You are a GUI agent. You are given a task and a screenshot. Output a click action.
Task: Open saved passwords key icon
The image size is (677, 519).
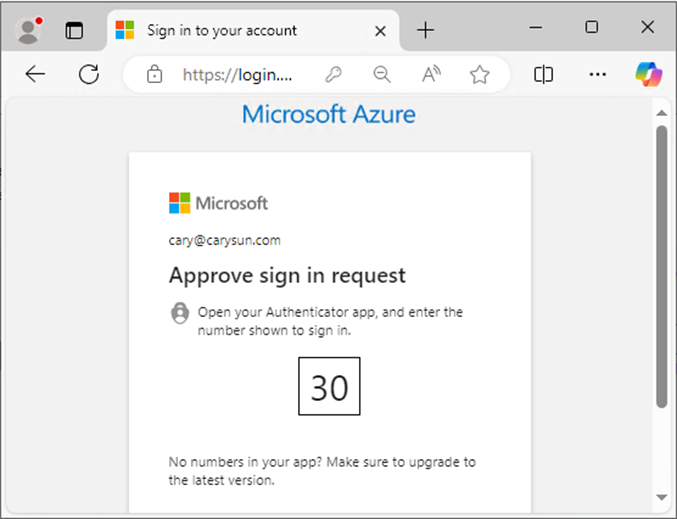(333, 74)
